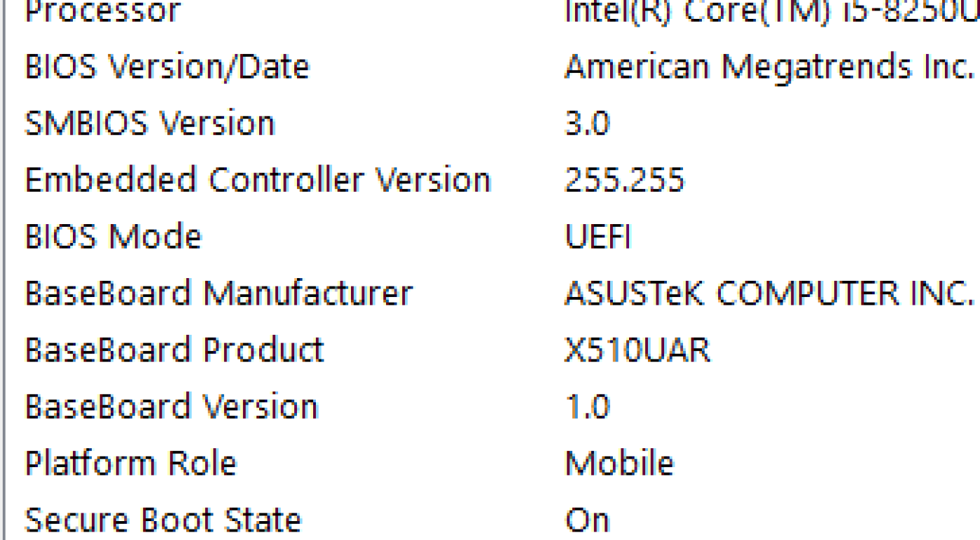Click the UEFI value
This screenshot has width=980, height=540.
point(598,237)
